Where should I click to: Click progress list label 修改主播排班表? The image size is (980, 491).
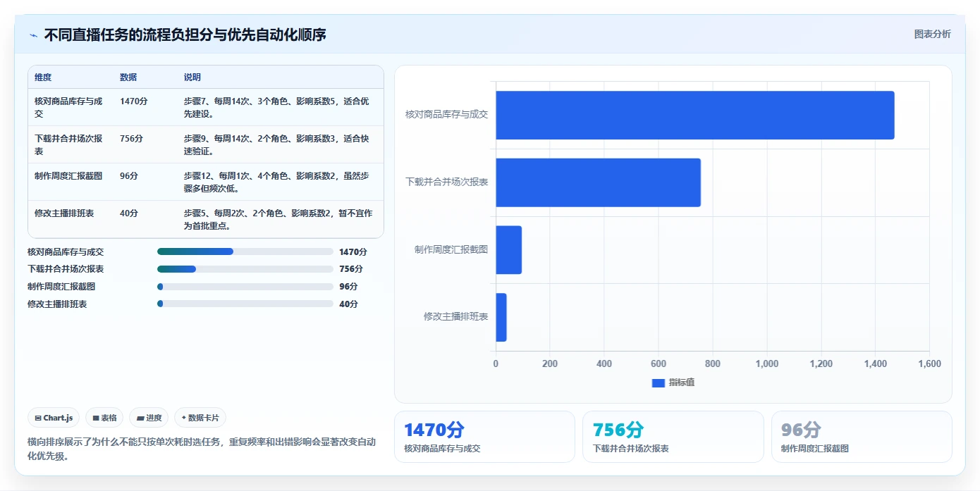57,304
